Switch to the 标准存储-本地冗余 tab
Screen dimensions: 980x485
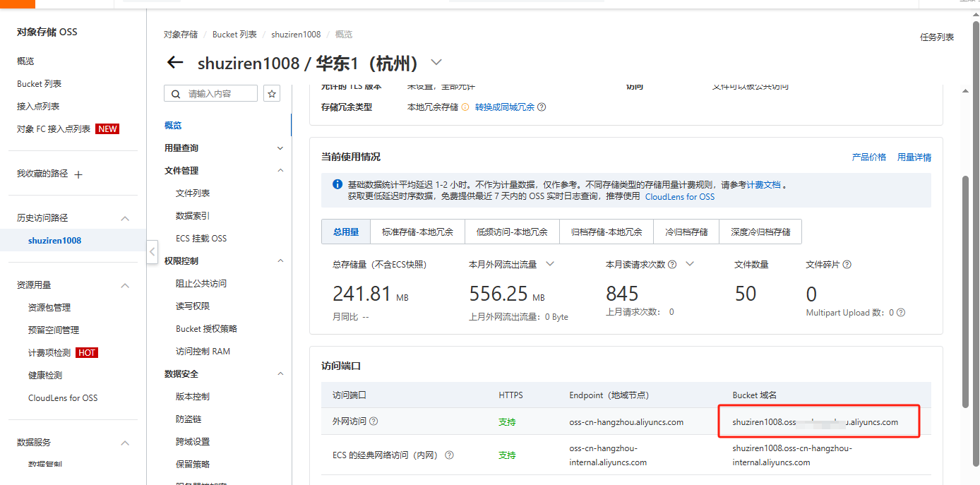[x=417, y=232]
